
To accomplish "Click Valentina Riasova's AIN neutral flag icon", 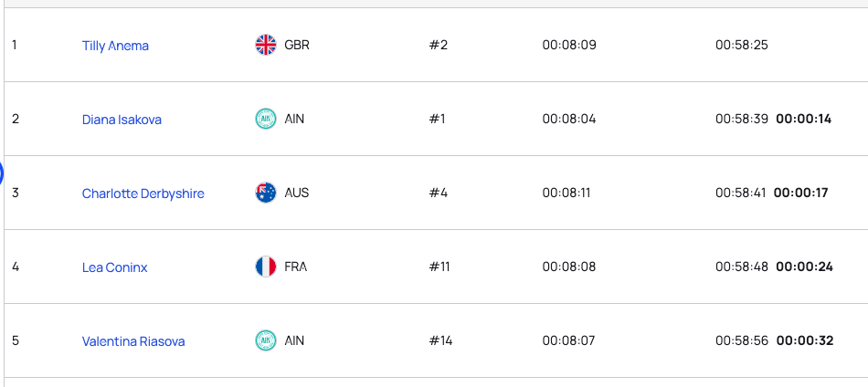I will click(x=266, y=340).
